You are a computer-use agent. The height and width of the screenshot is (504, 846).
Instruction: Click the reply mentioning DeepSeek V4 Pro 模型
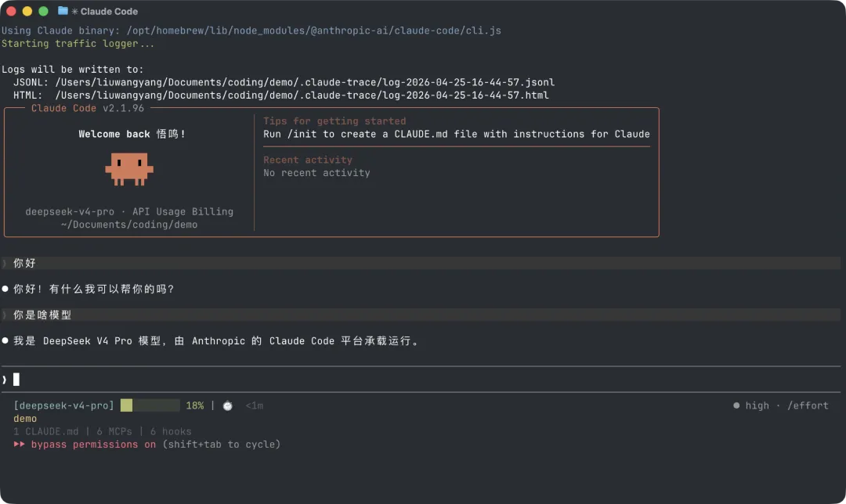pos(216,340)
